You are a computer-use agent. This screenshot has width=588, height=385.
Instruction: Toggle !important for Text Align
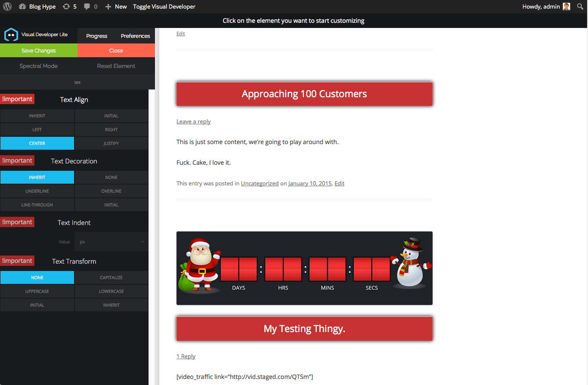tap(17, 99)
